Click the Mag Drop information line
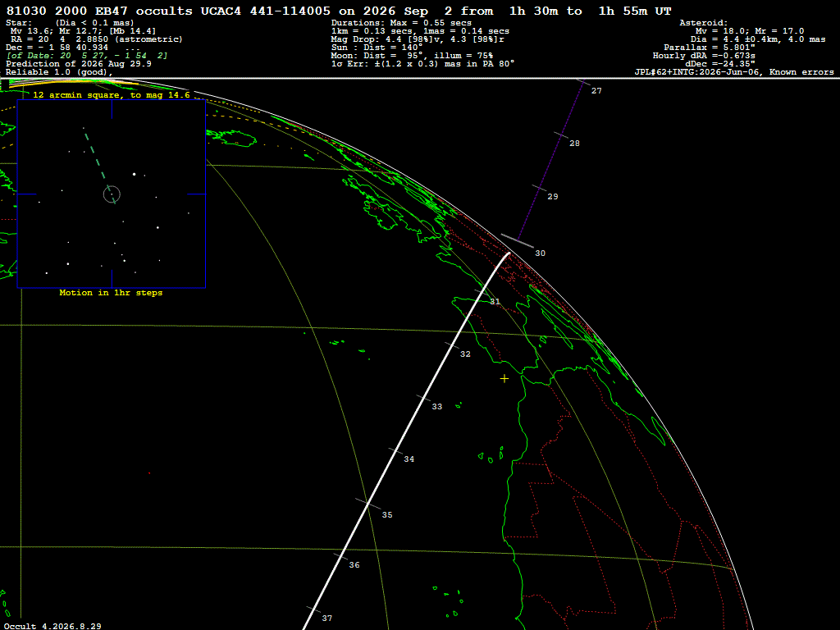Viewport: 840px width, 630px height. coord(418,39)
